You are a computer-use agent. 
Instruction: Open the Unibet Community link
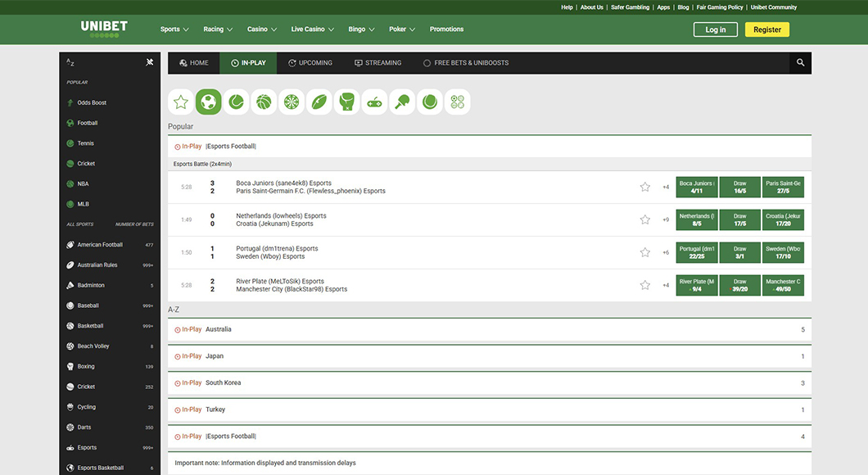pyautogui.click(x=773, y=7)
